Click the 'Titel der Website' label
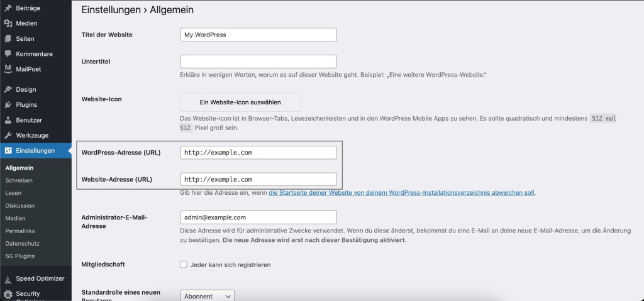This screenshot has height=301, width=644. click(x=107, y=35)
